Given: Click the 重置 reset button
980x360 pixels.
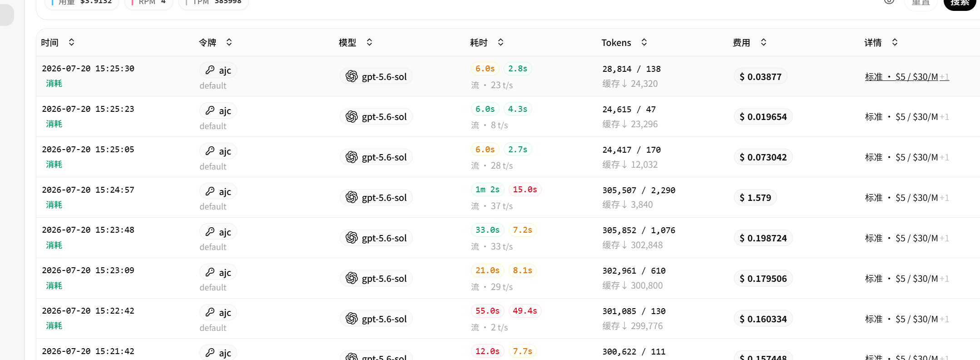Looking at the screenshot, I should click(921, 3).
